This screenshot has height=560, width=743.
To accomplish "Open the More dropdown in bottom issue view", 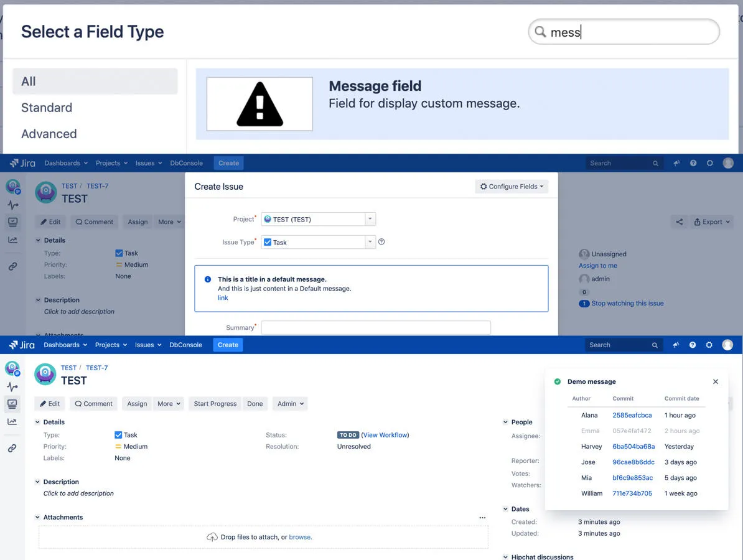I will tap(169, 404).
